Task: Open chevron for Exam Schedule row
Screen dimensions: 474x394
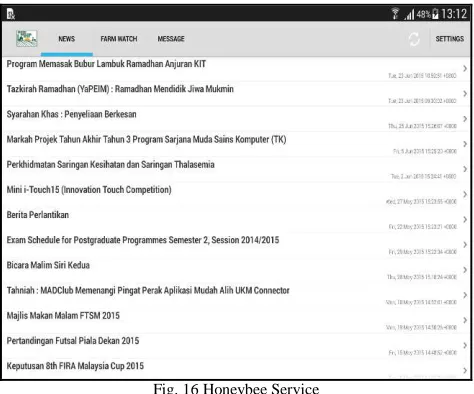Action: tap(465, 245)
